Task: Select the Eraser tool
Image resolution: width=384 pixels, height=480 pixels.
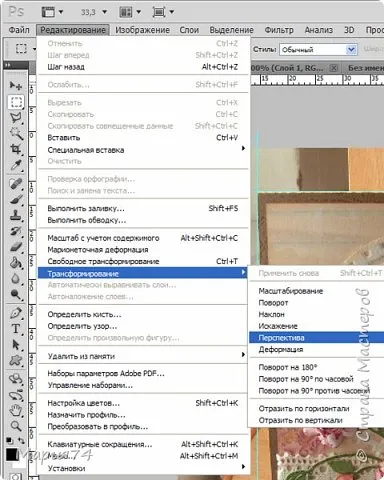Action: pyautogui.click(x=16, y=247)
